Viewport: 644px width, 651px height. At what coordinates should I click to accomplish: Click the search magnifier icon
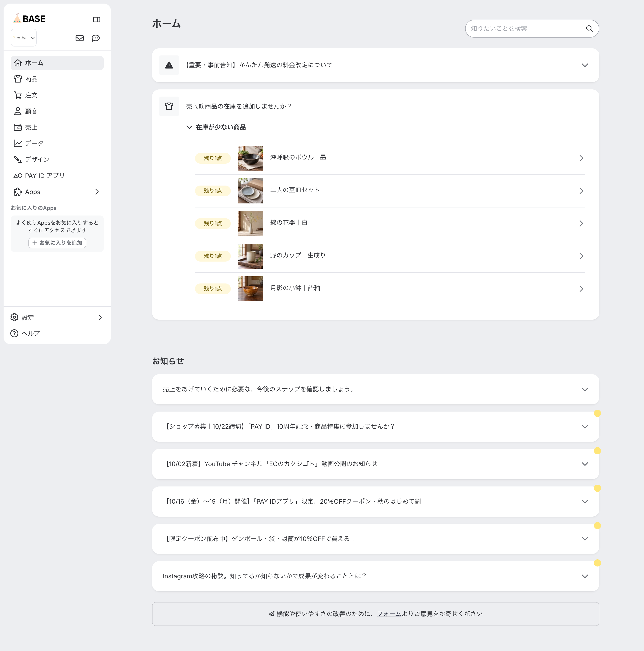589,29
